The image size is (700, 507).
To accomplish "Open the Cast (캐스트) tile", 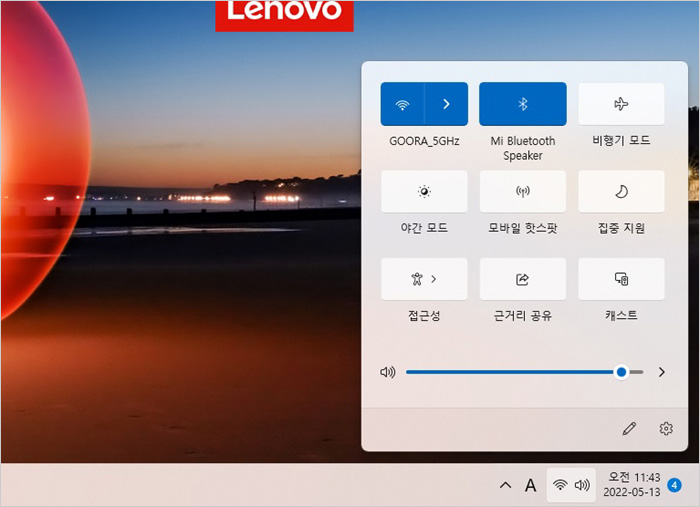I will pyautogui.click(x=621, y=279).
